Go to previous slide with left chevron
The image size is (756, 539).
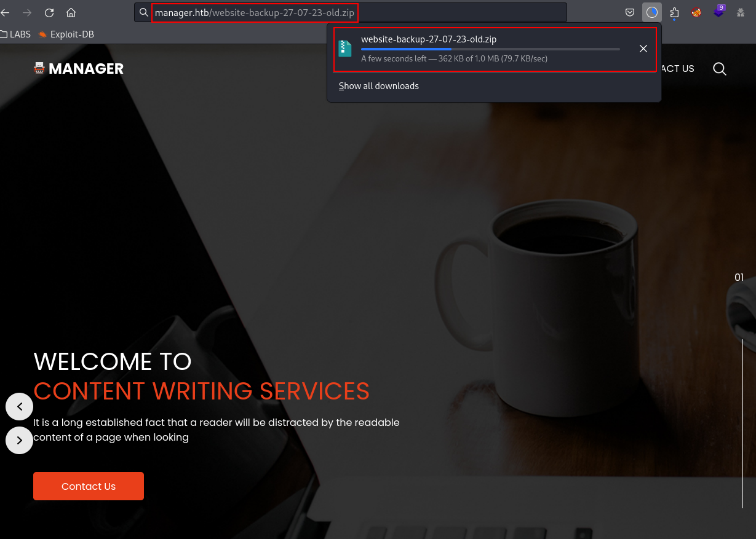(x=19, y=406)
